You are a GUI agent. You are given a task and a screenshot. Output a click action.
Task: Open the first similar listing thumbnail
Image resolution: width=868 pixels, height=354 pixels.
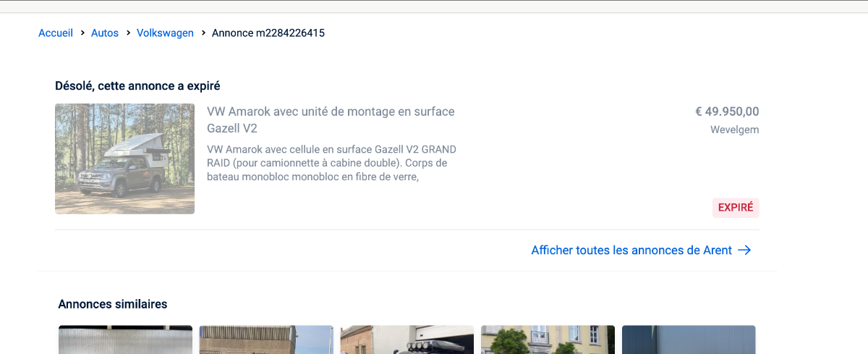(125, 340)
